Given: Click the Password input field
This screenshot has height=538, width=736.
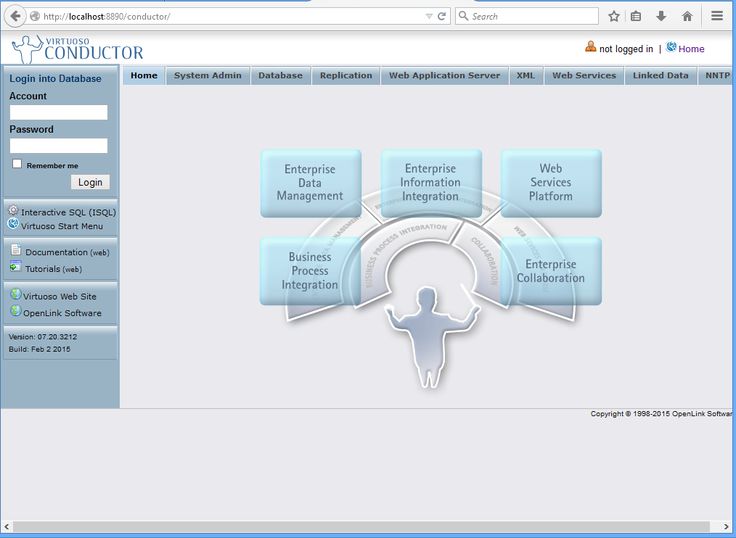Looking at the screenshot, I should pos(59,146).
